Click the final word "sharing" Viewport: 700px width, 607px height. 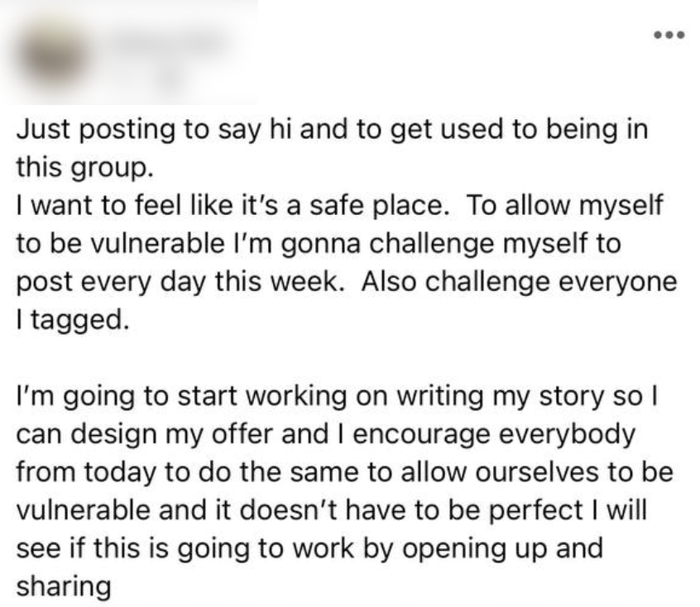click(64, 587)
